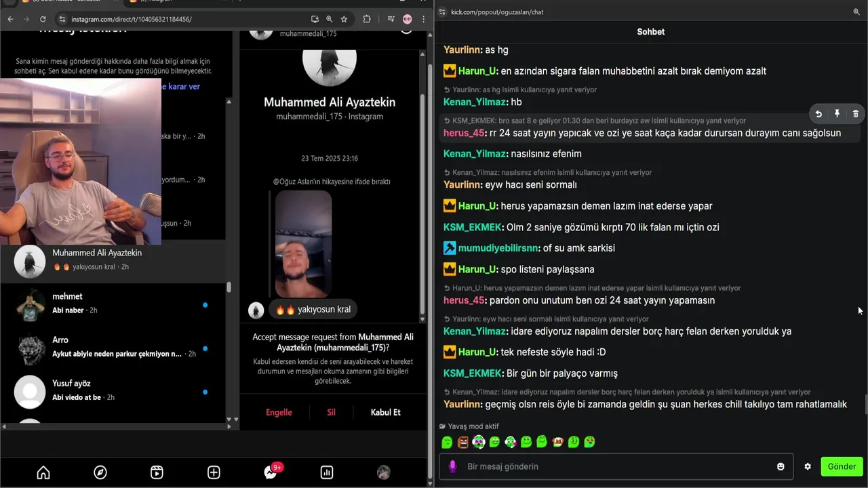The width and height of the screenshot is (868, 488).
Task: Zoom icon in Kick popout address bar
Action: tap(856, 12)
